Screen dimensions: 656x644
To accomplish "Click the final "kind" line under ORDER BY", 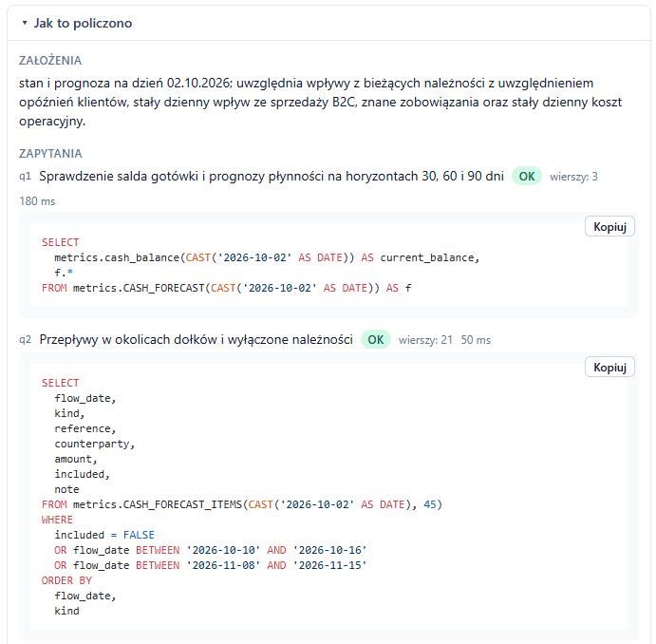I will pyautogui.click(x=66, y=611).
